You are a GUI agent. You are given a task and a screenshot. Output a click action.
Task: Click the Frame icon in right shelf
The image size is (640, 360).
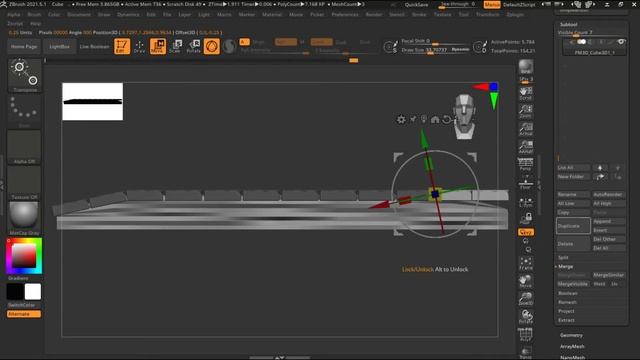pos(525,263)
